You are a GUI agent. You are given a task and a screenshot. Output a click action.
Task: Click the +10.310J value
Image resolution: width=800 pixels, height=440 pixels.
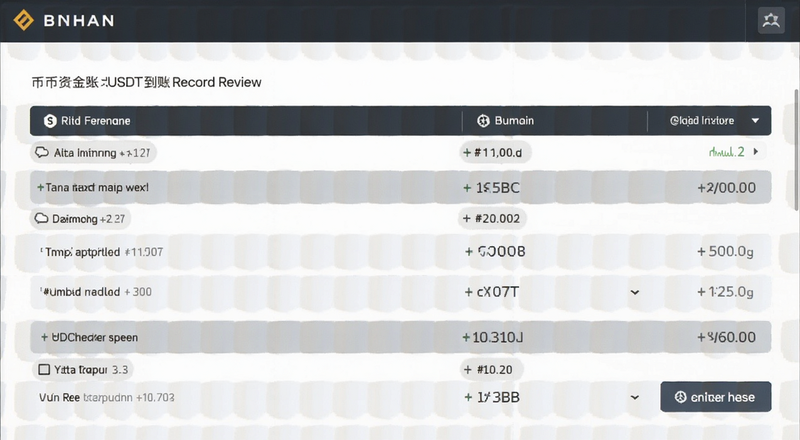pos(492,337)
